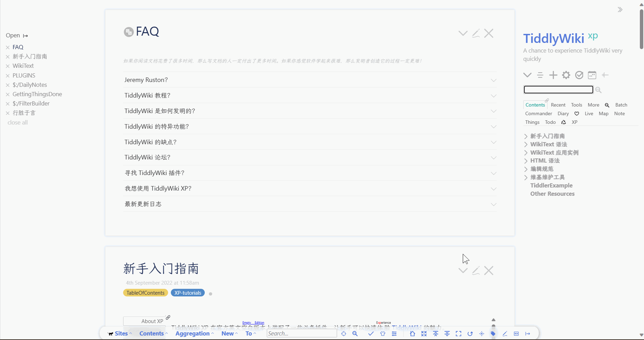Close WikiText from the Open list
Image resolution: width=644 pixels, height=340 pixels.
pyautogui.click(x=8, y=66)
